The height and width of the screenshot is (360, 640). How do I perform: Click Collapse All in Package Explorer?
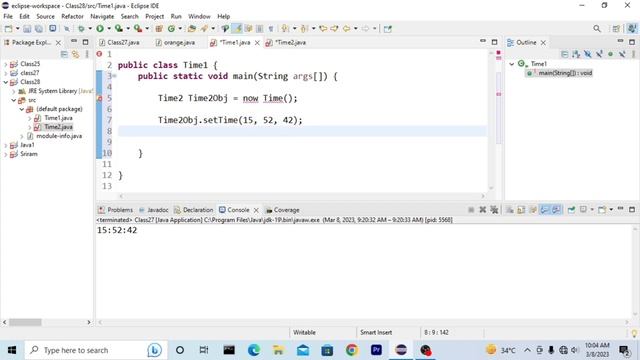64,54
